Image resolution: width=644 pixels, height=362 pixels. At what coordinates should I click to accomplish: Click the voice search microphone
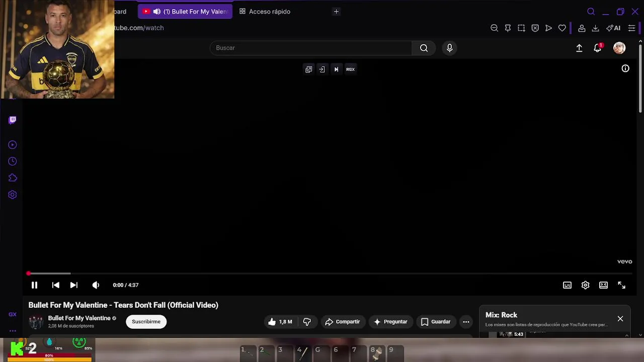point(449,48)
